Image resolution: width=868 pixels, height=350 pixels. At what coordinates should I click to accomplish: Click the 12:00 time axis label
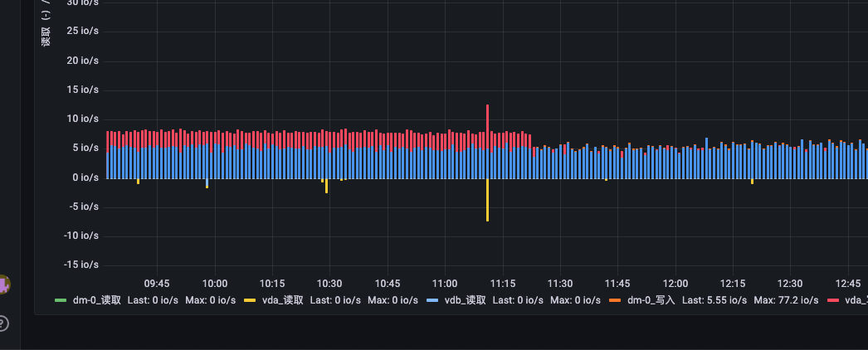point(675,284)
